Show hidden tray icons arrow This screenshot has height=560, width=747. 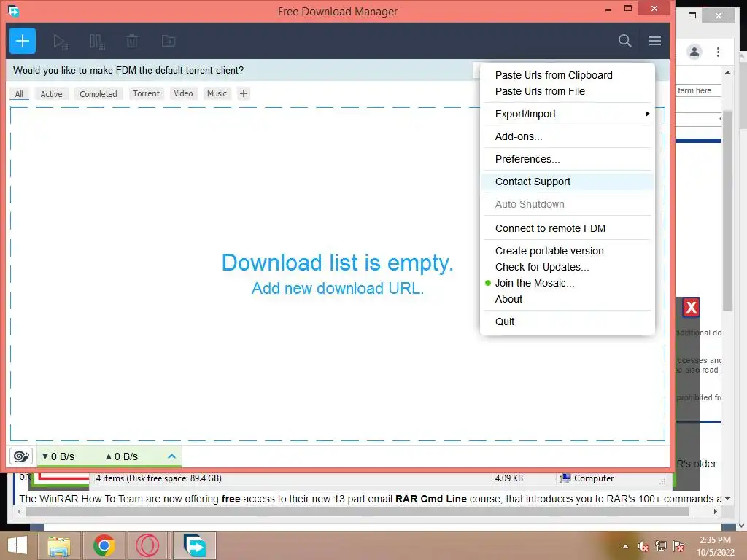(x=625, y=546)
